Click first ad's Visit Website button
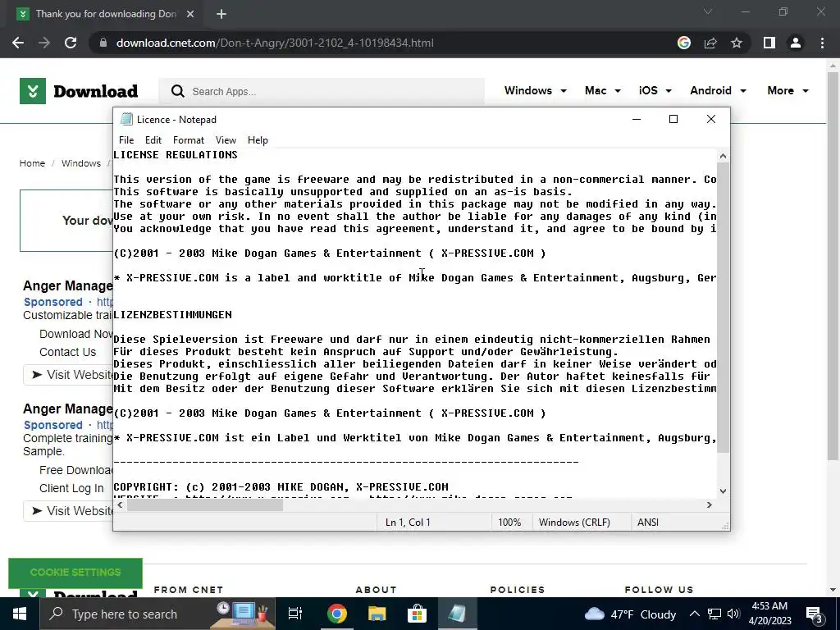840x630 pixels. (x=69, y=375)
